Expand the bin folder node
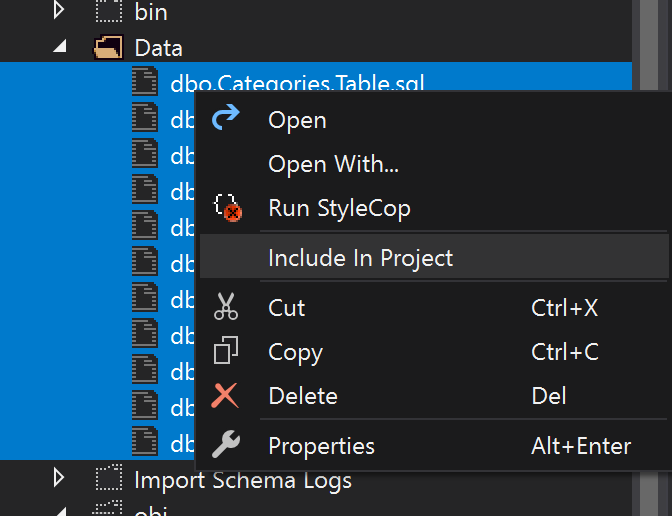This screenshot has width=672, height=516. (x=58, y=11)
